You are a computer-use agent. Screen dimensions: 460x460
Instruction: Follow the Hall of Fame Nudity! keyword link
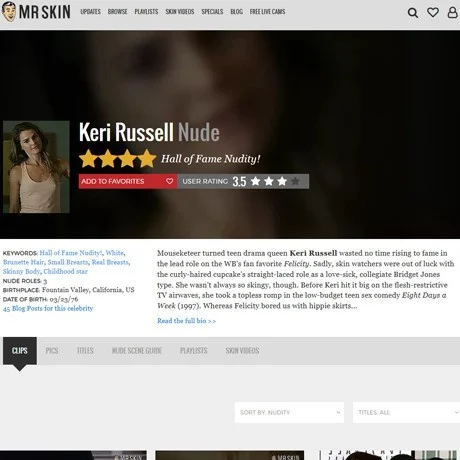(71, 253)
